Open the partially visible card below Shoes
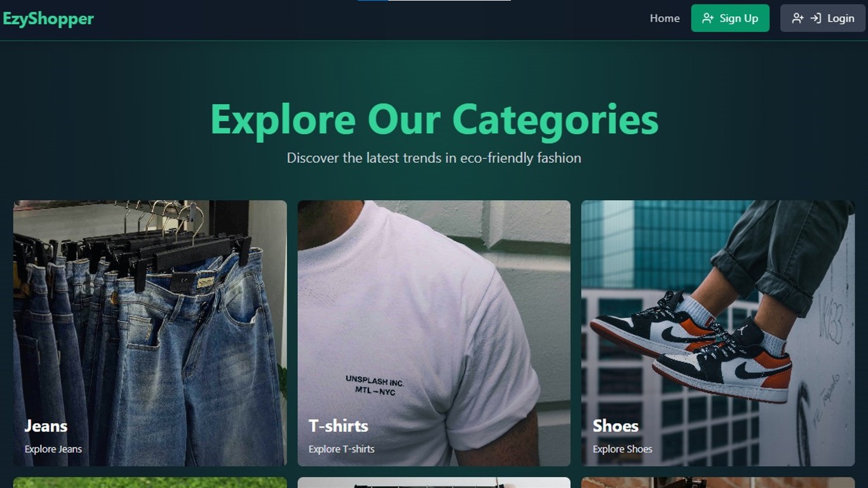The height and width of the screenshot is (488, 868). 718,482
